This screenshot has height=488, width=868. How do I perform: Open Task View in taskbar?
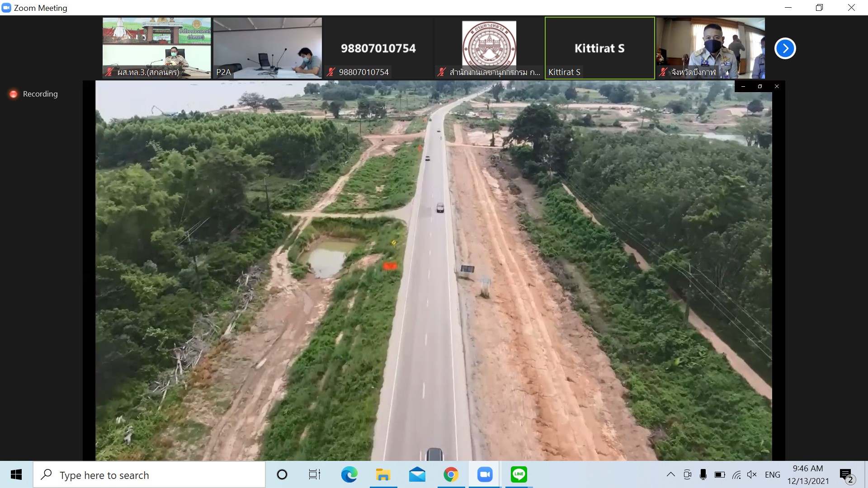pyautogui.click(x=314, y=474)
